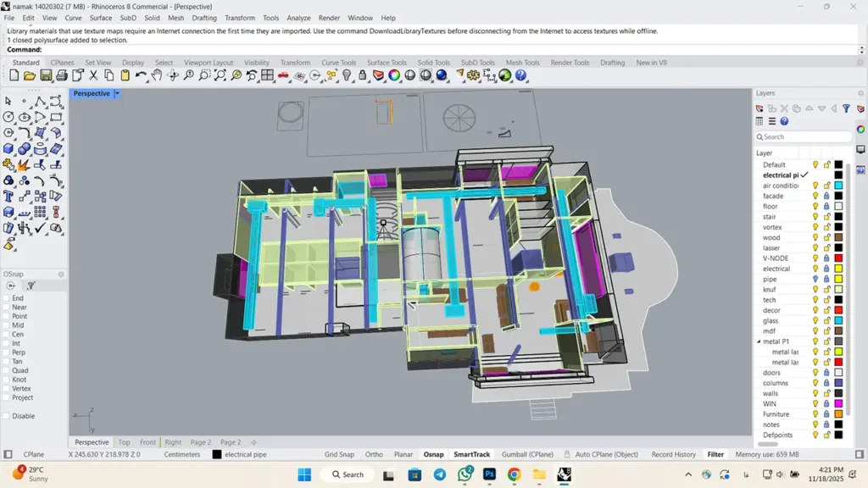The height and width of the screenshot is (488, 868).
Task: Open the layer filter funnel icon
Action: 846,108
